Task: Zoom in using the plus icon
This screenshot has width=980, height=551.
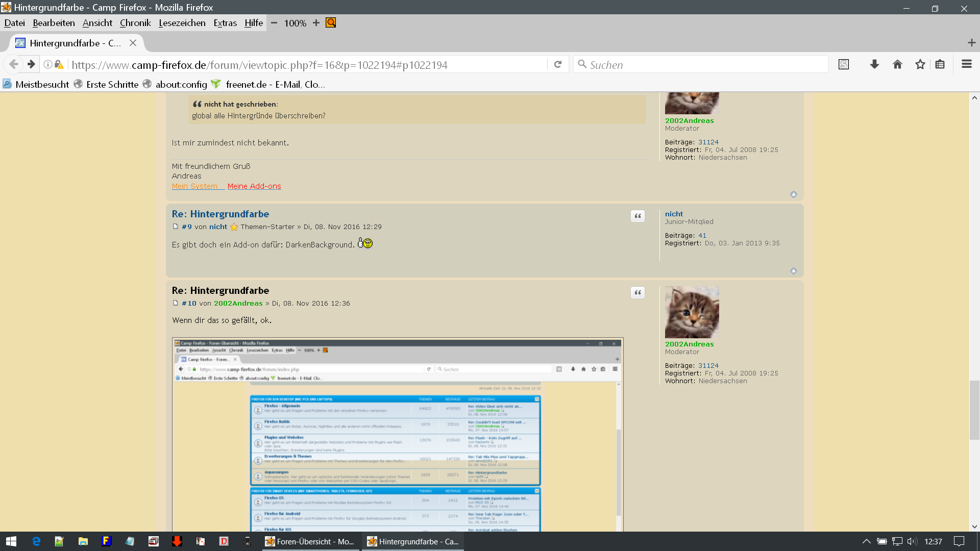Action: pyautogui.click(x=316, y=23)
